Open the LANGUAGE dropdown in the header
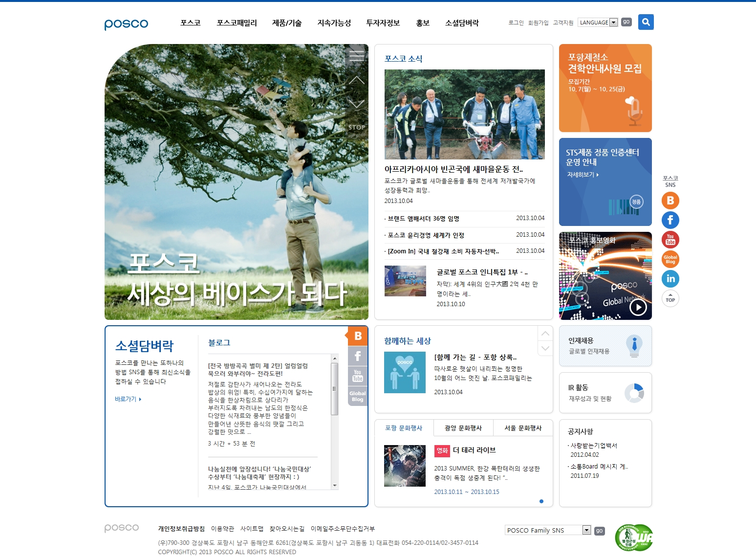The image size is (756, 560). tap(598, 22)
